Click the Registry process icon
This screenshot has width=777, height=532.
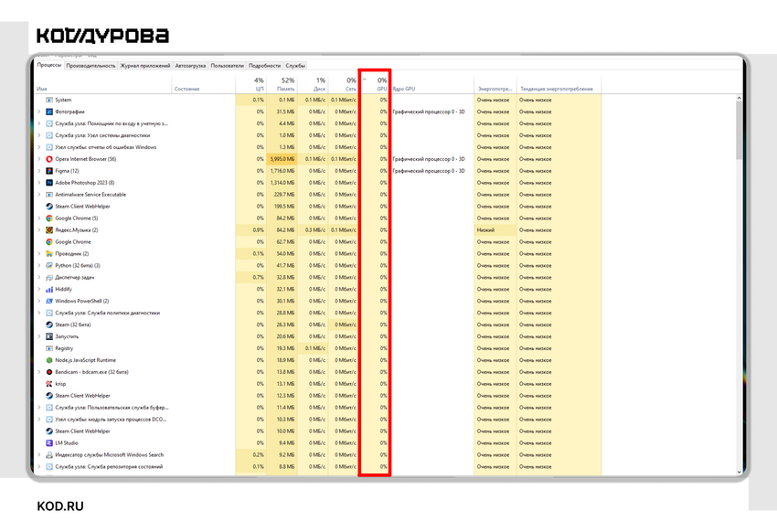49,348
